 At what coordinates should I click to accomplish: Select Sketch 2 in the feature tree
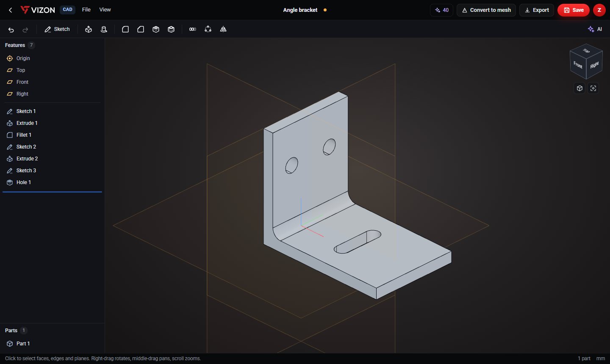[x=52, y=147]
